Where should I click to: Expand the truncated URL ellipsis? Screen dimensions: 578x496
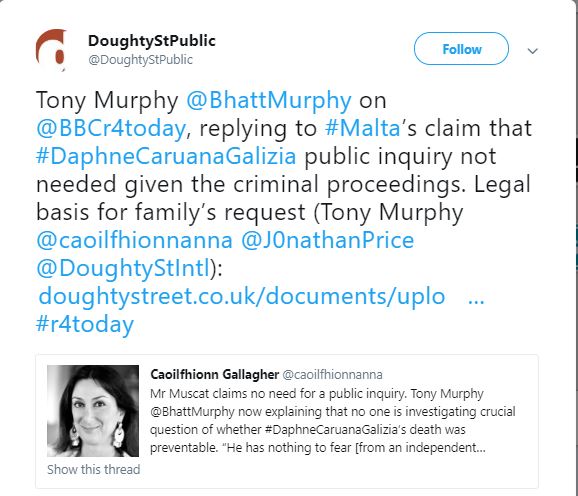click(476, 300)
